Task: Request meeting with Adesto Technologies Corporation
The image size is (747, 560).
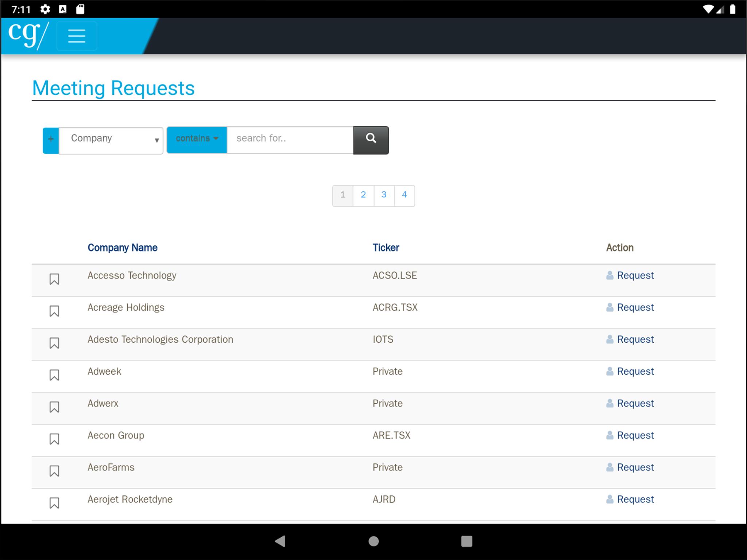Action: click(x=630, y=339)
